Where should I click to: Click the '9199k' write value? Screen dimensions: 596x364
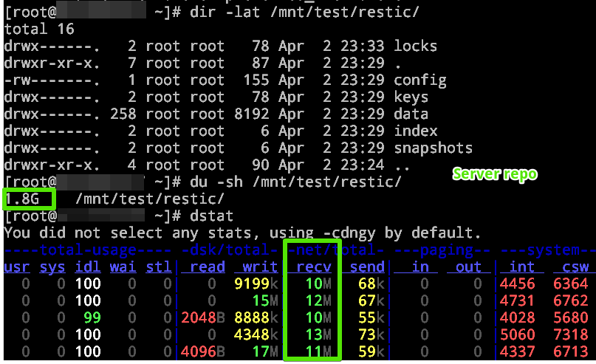[x=256, y=284]
